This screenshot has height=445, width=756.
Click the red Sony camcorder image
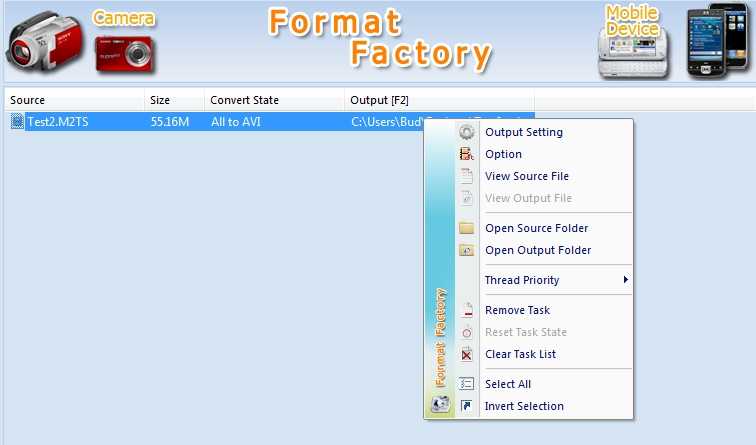coord(43,43)
